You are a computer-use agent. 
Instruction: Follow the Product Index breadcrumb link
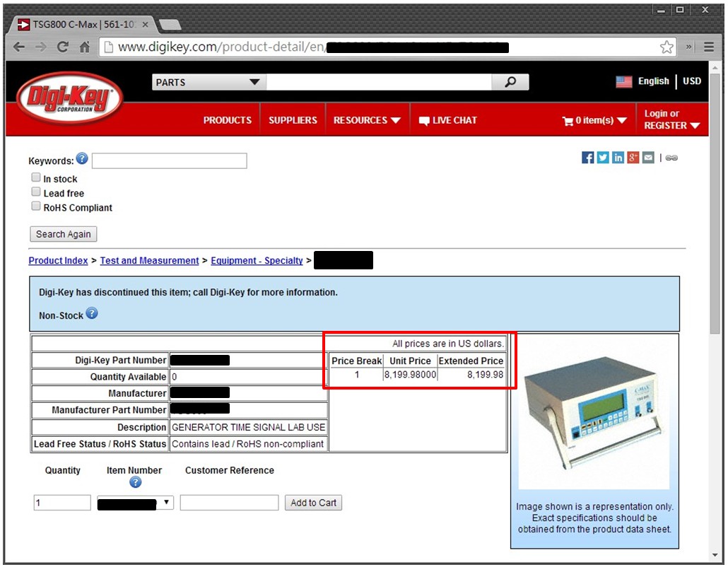pos(58,260)
